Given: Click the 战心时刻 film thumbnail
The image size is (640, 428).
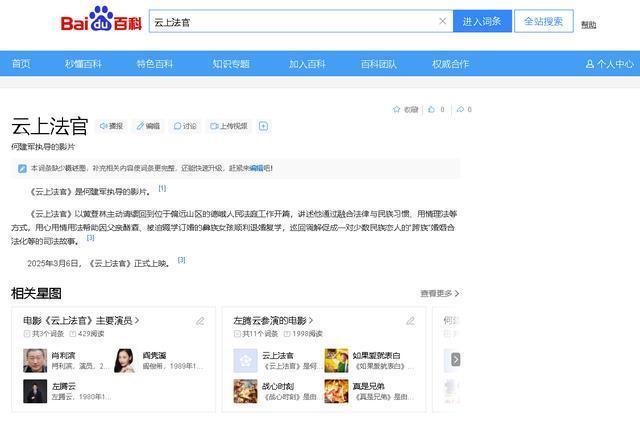Looking at the screenshot, I should 245,391.
